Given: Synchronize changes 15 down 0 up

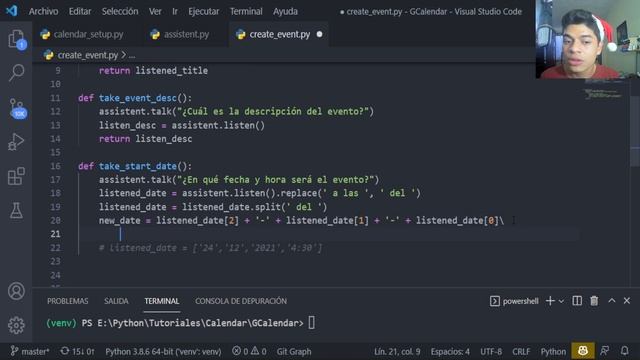Looking at the screenshot, I should 77,351.
